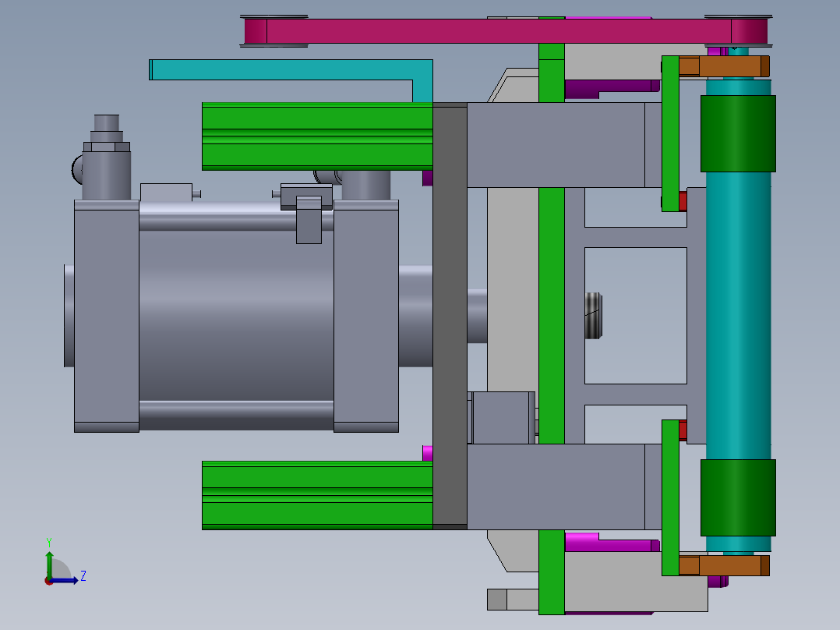
Task: Click the blue Z axis of the triad
Action: tap(64, 580)
